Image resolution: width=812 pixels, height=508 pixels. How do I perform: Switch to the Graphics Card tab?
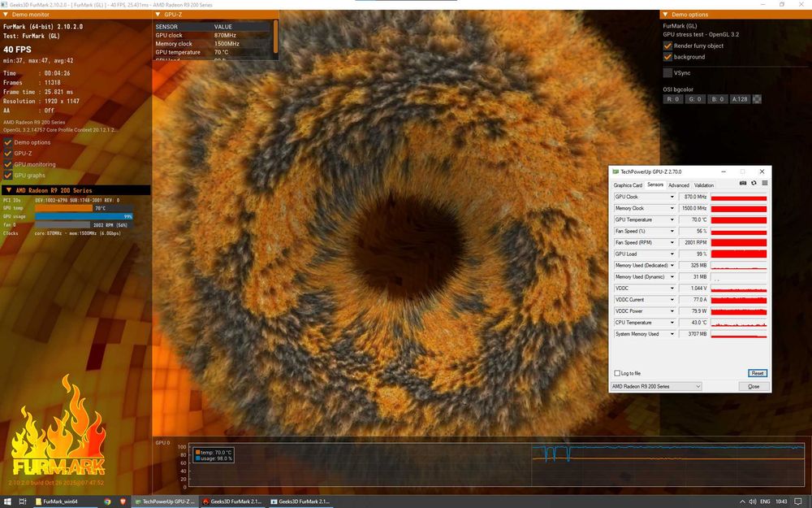[x=628, y=185]
